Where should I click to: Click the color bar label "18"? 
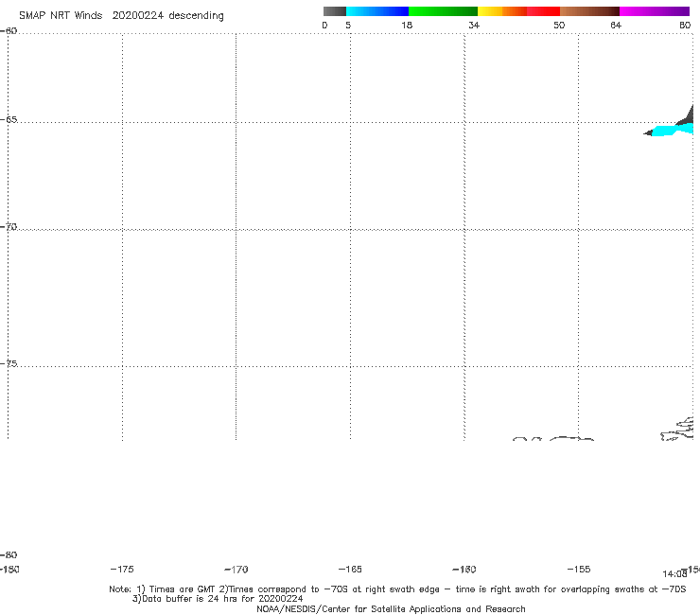coord(407,26)
